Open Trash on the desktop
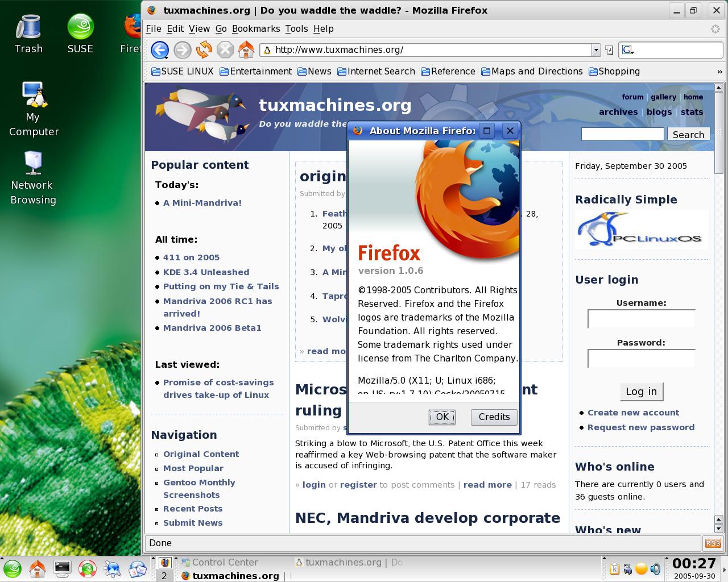Screen dimensions: 728x582 pyautogui.click(x=28, y=34)
